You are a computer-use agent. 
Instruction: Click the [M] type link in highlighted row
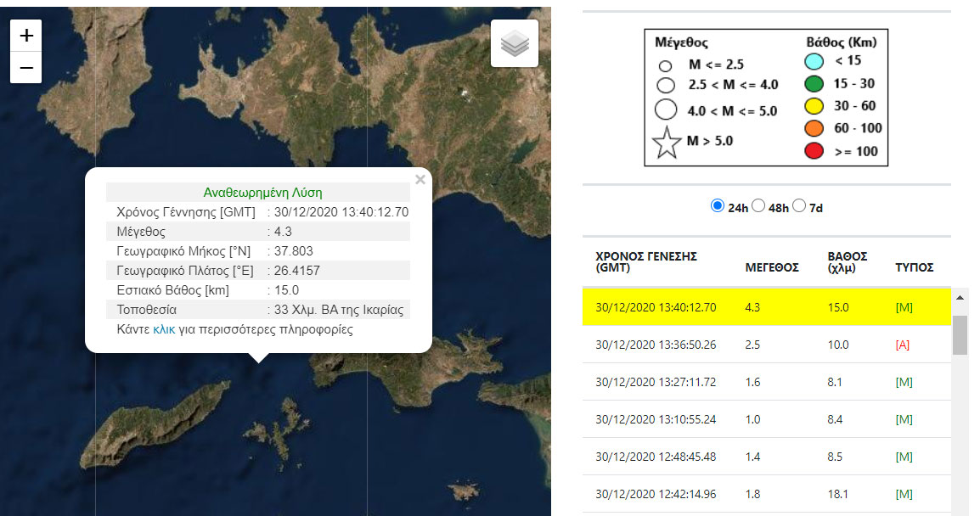904,307
